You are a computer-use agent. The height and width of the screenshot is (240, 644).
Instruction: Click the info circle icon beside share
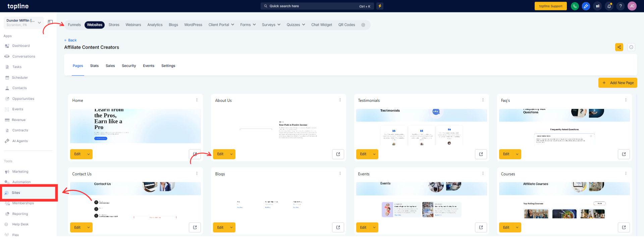click(x=631, y=47)
